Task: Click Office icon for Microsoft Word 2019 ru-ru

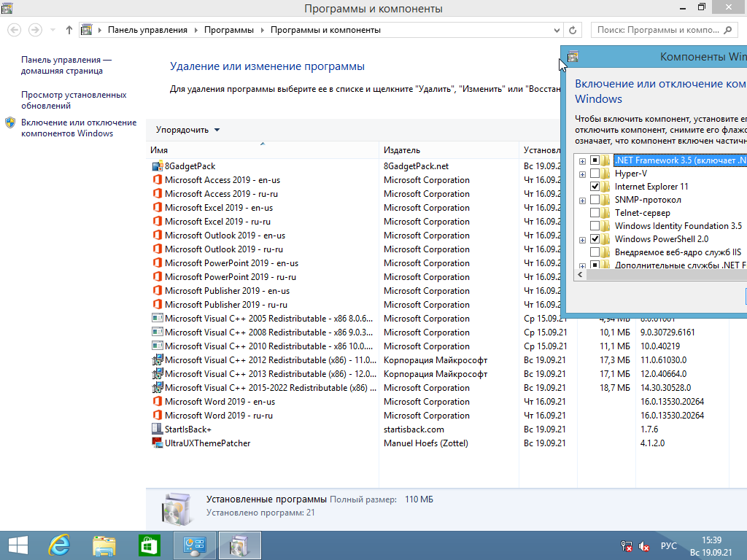Action: [x=158, y=415]
